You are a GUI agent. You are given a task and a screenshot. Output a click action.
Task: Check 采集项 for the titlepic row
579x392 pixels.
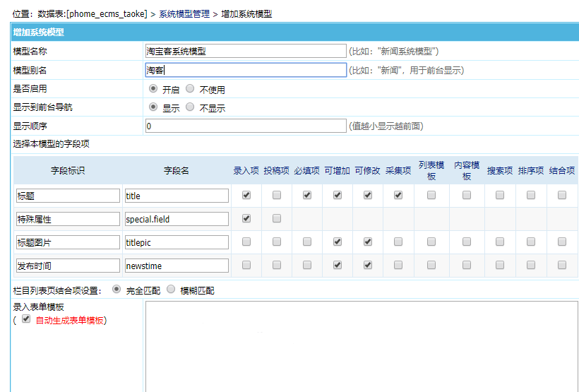tap(398, 242)
